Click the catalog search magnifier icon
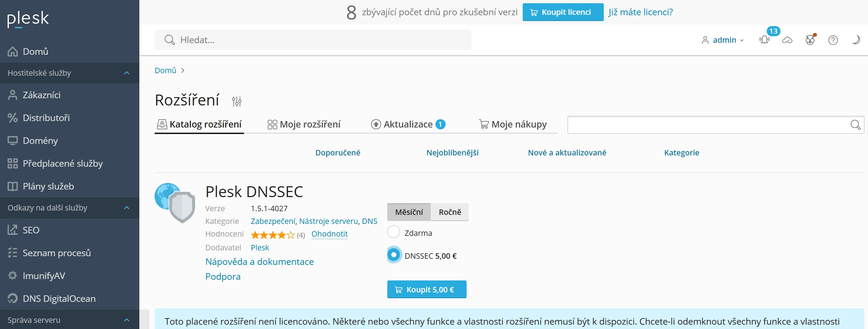Screen dimensions: 868x329 pos(856,125)
